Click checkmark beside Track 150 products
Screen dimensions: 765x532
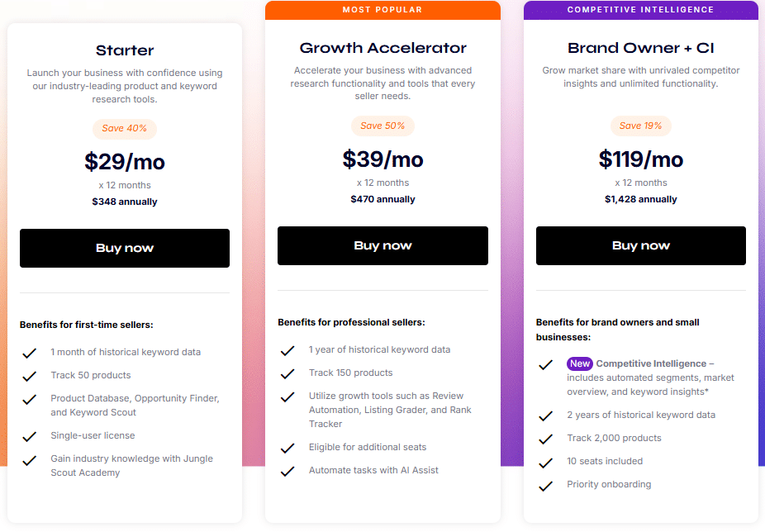[x=287, y=373]
